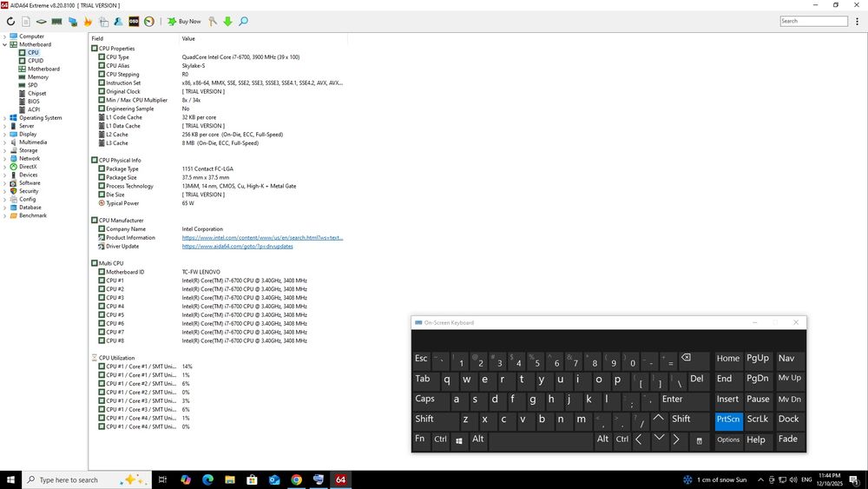Open Google Chrome from the taskbar
This screenshot has height=489, width=868.
[296, 479]
